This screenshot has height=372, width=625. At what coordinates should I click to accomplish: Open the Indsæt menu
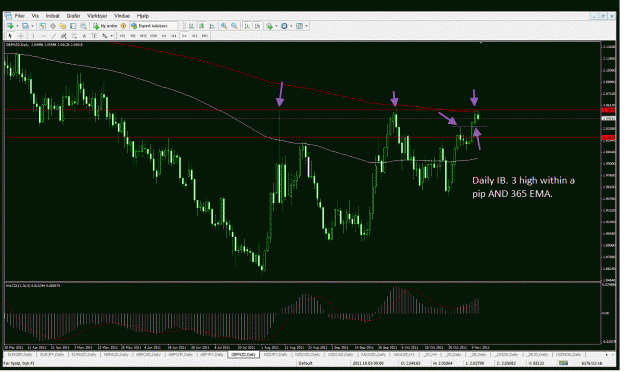click(52, 16)
